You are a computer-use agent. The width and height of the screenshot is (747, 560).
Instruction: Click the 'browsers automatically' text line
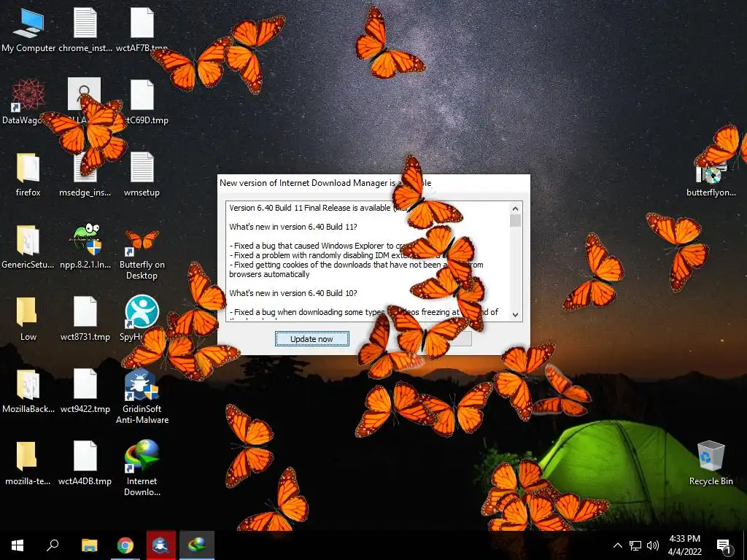[x=269, y=274]
